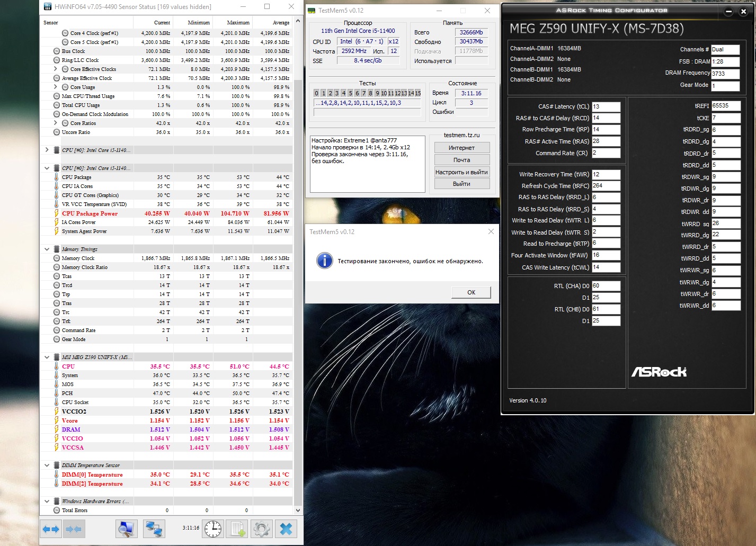The image size is (756, 546).
Task: Expand the Core Usage row
Action: 56,87
